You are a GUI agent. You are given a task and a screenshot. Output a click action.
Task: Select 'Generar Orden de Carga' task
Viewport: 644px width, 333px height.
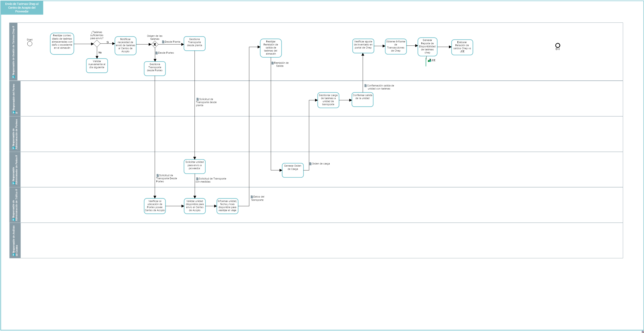[293, 170]
